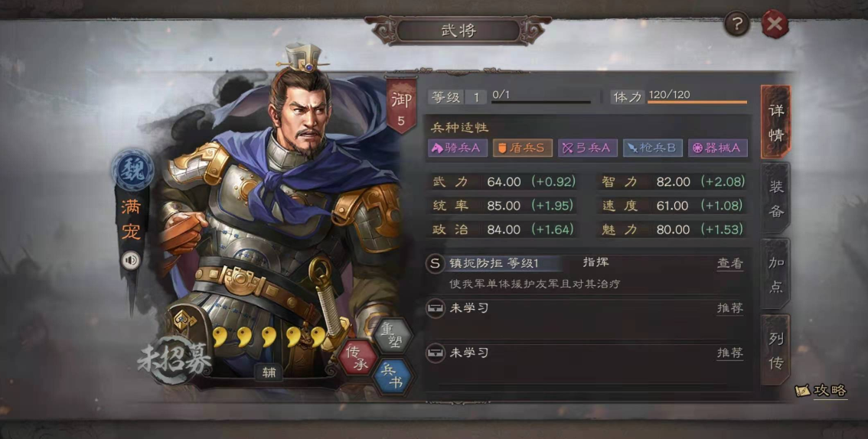This screenshot has width=868, height=439.
Task: Tap the red 传承 hexagon icon
Action: point(358,356)
